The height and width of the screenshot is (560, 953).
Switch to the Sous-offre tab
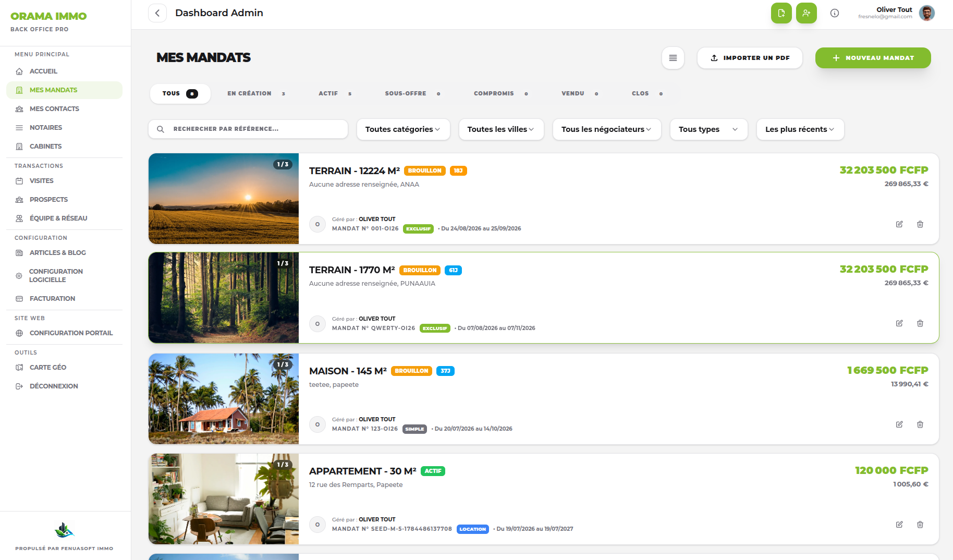pyautogui.click(x=413, y=94)
